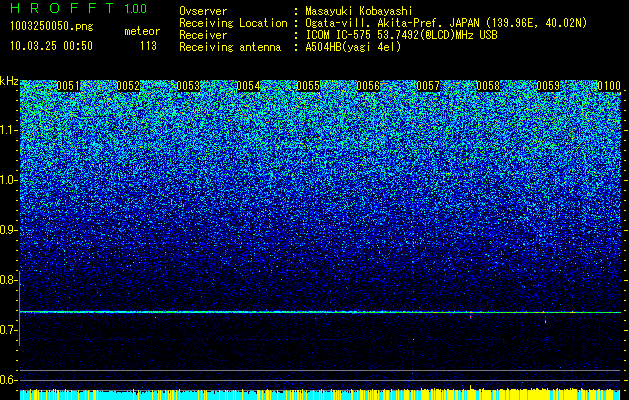The height and width of the screenshot is (400, 629).
Task: Click the ICOM IC-575 receiver text
Action: [401, 35]
